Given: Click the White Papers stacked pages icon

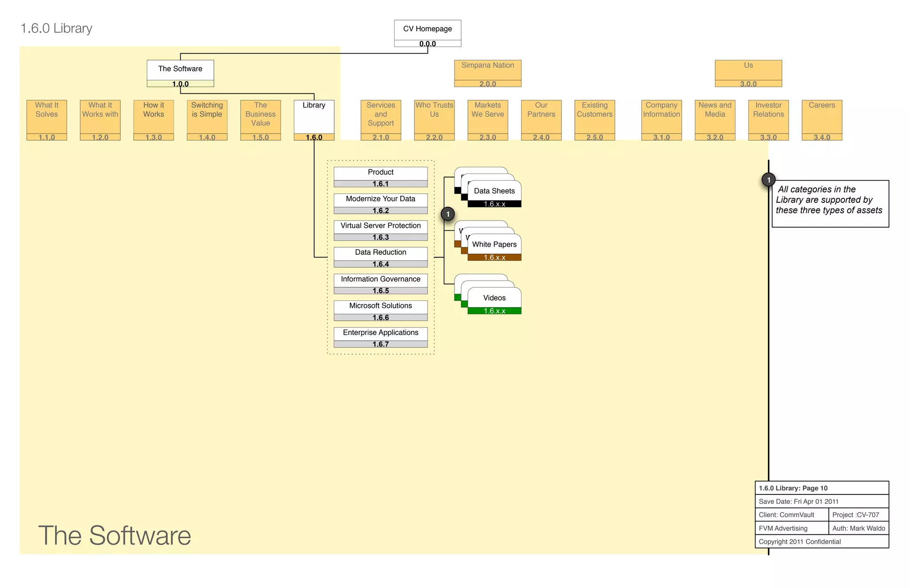Looking at the screenshot, I should coord(494,245).
